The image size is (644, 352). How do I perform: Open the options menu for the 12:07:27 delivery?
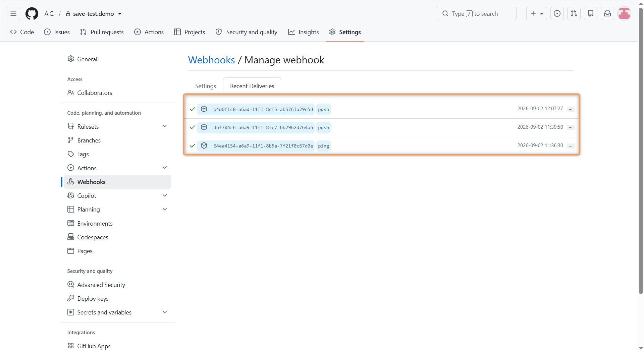[x=571, y=109]
